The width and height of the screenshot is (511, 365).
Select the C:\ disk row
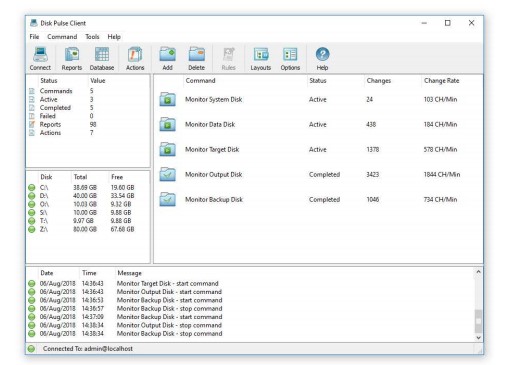[87, 187]
